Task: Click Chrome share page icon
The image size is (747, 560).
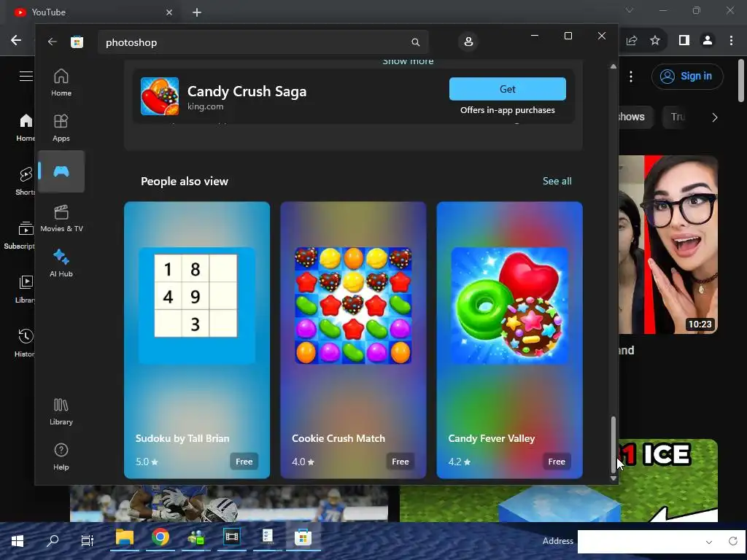Action: click(632, 41)
